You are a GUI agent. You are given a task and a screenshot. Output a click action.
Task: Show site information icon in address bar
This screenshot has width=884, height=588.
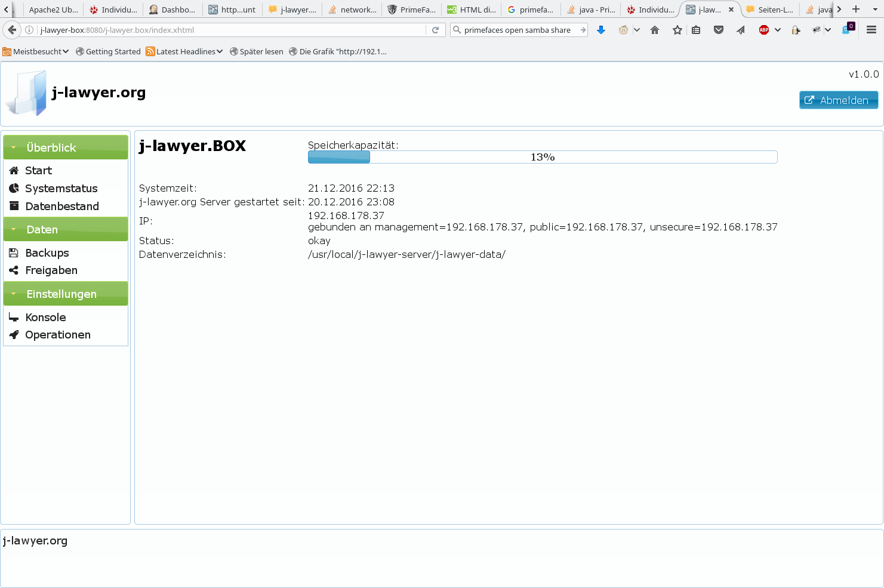(29, 30)
